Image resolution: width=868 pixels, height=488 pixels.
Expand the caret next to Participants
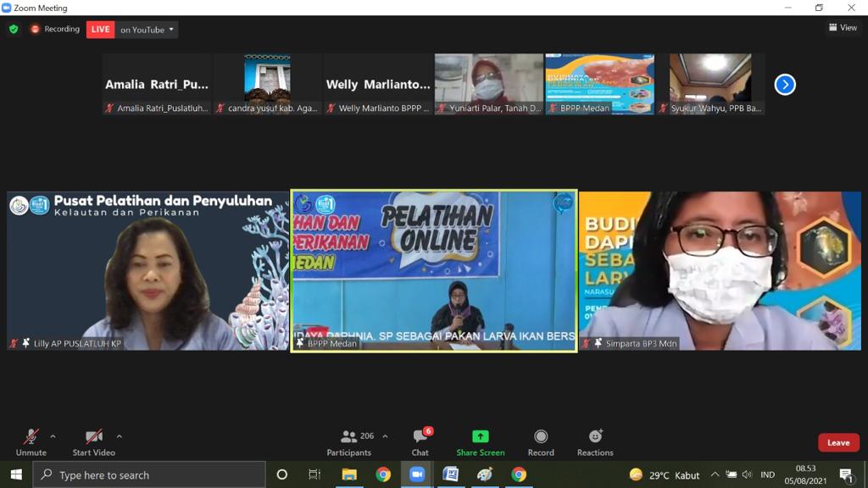[386, 436]
